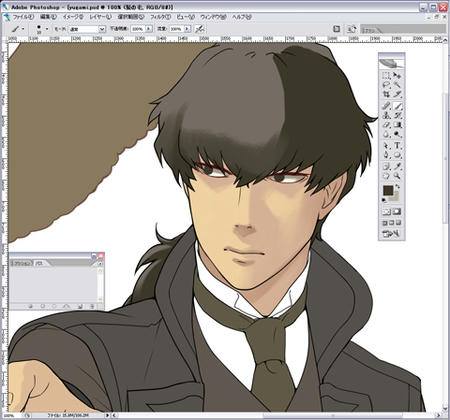
Task: Click the foreground color swatch
Action: (x=388, y=191)
